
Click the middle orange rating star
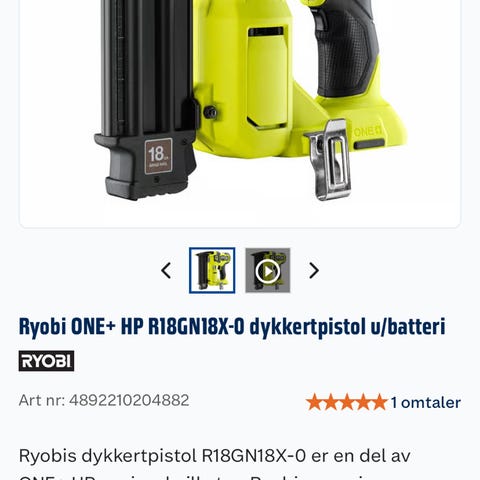point(347,402)
